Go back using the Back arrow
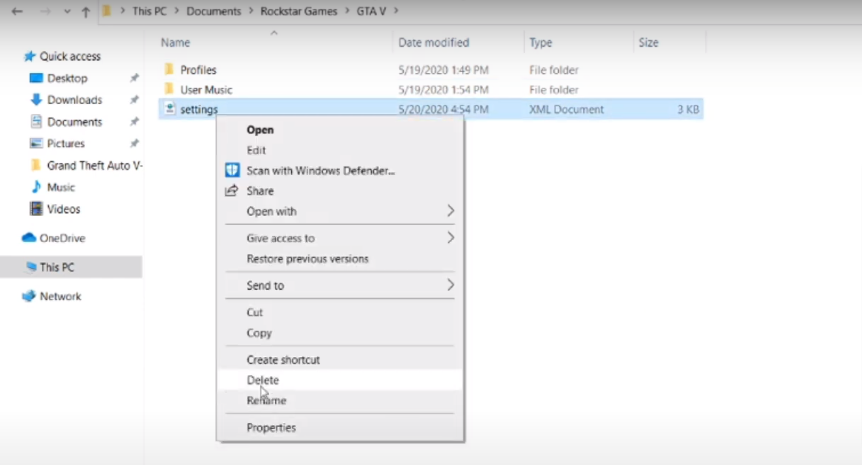This screenshot has height=465, width=862. tap(17, 11)
